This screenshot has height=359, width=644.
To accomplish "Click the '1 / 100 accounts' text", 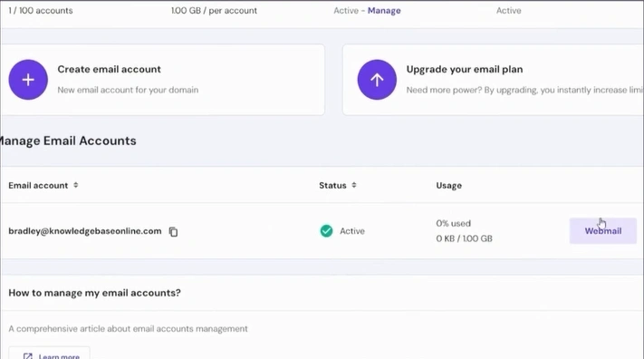I will coord(40,11).
